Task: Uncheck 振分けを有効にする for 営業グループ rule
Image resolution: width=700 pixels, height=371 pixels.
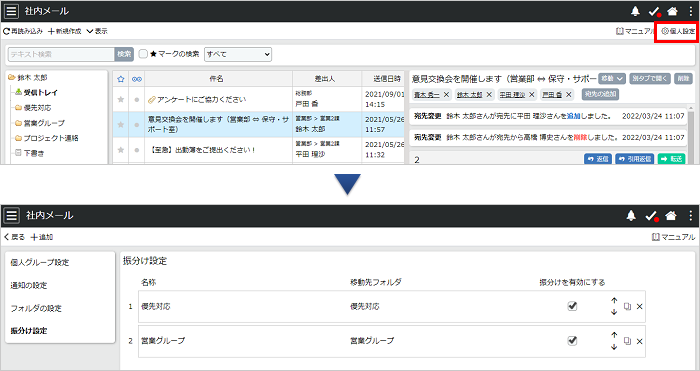Action: 572,341
